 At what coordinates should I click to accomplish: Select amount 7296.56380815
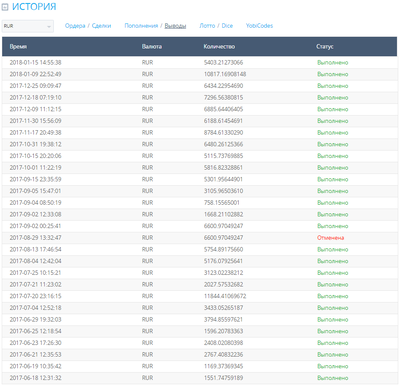coord(223,98)
